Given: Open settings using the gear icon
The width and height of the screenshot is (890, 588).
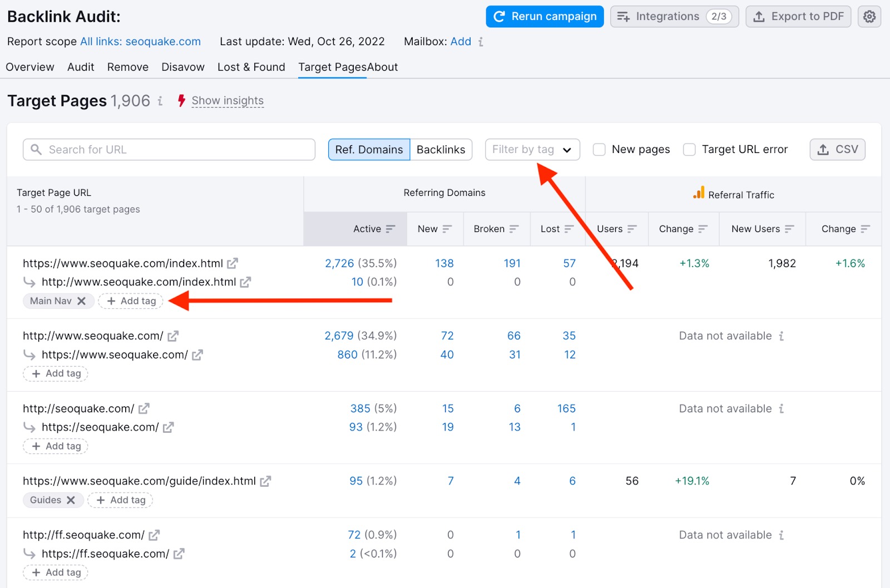Looking at the screenshot, I should point(869,17).
